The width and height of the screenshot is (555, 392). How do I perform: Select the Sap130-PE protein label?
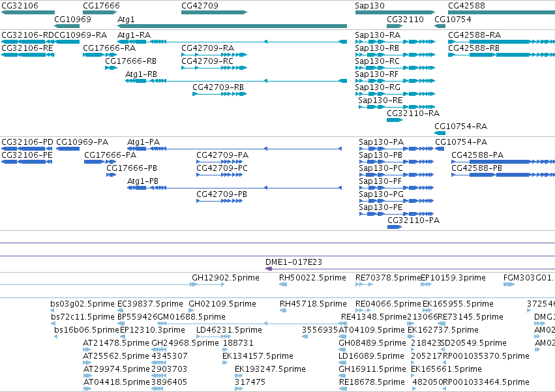tap(381, 207)
